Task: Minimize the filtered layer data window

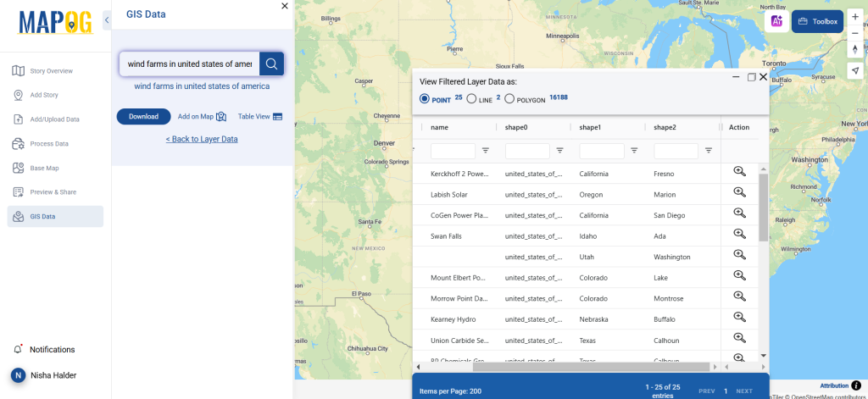Action: [x=736, y=77]
